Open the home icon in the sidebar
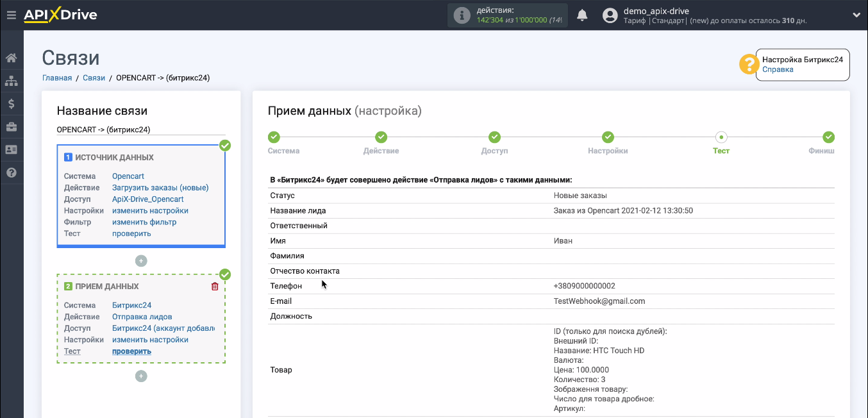Viewport: 868px width, 418px height. pyautogui.click(x=11, y=58)
